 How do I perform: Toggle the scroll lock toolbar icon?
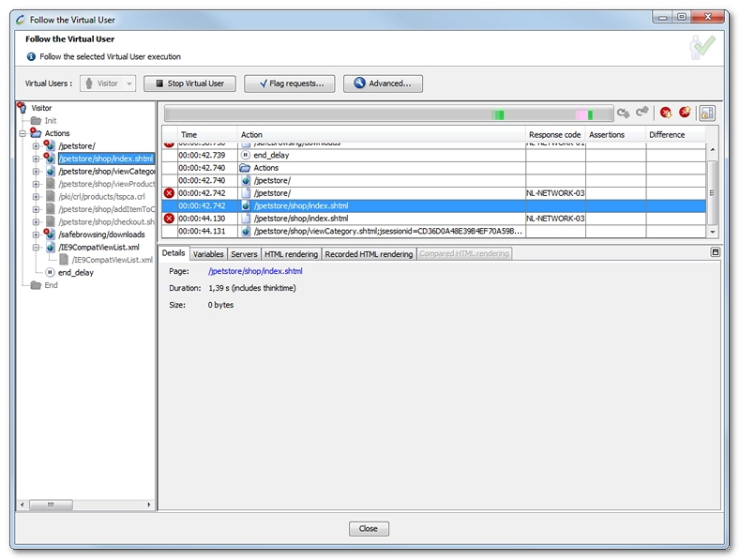pyautogui.click(x=706, y=113)
